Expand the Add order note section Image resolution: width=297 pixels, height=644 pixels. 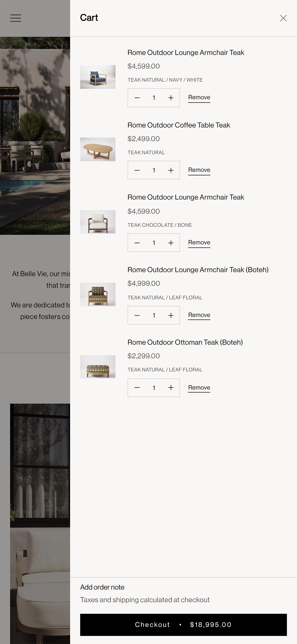click(102, 587)
